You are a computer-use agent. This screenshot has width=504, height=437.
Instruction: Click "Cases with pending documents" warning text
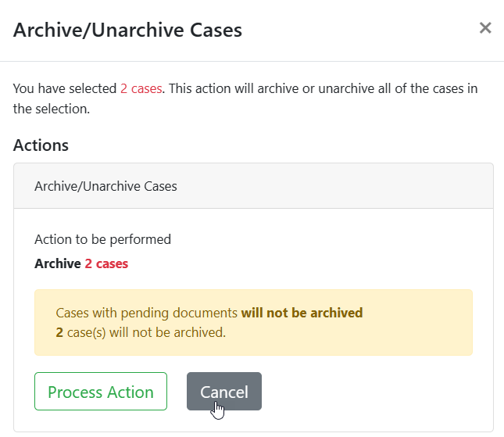pyautogui.click(x=147, y=313)
